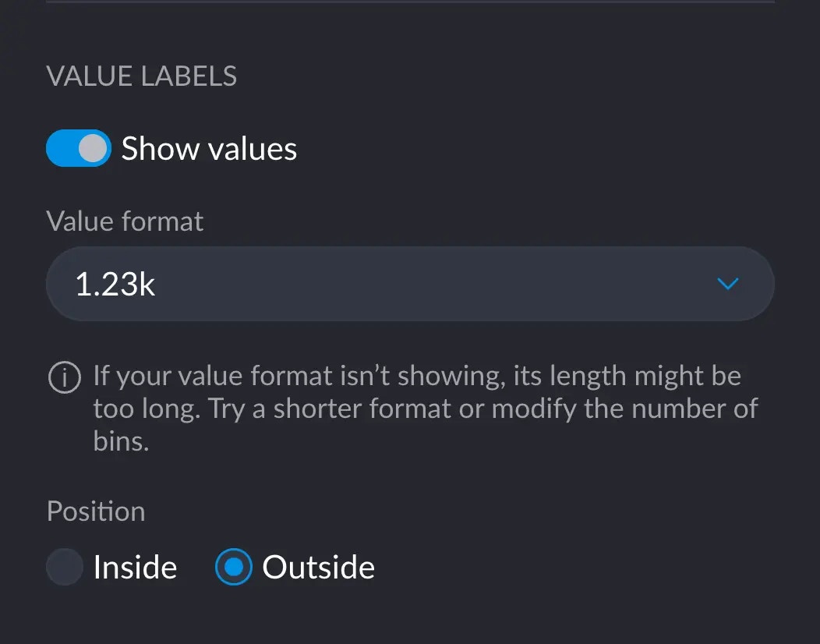The height and width of the screenshot is (644, 820).
Task: Click the dropdown showing 1.23k
Action: 409,284
